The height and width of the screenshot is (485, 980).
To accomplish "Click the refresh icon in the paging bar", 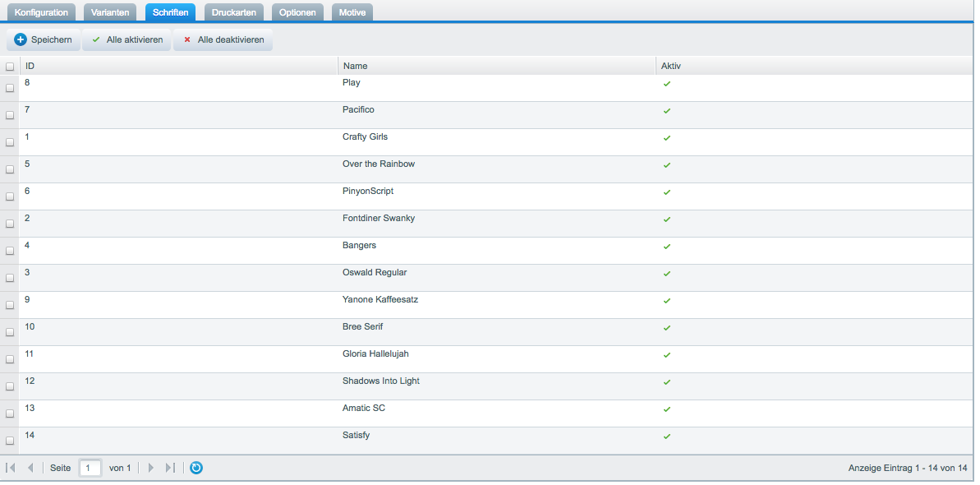I will tap(196, 468).
